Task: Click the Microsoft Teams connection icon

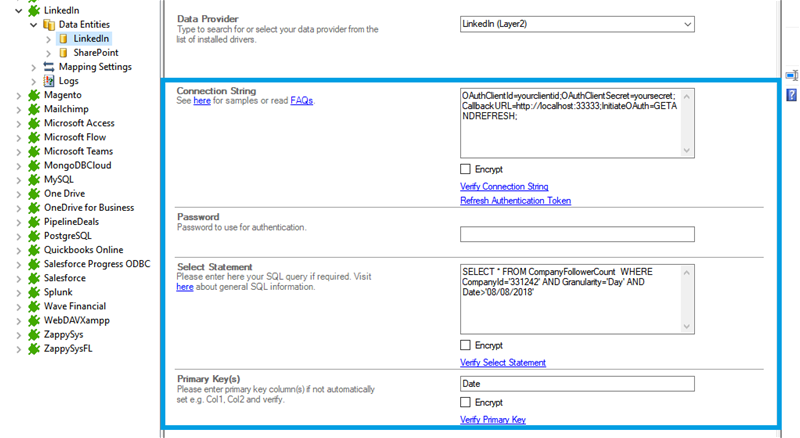Action: pyautogui.click(x=34, y=152)
